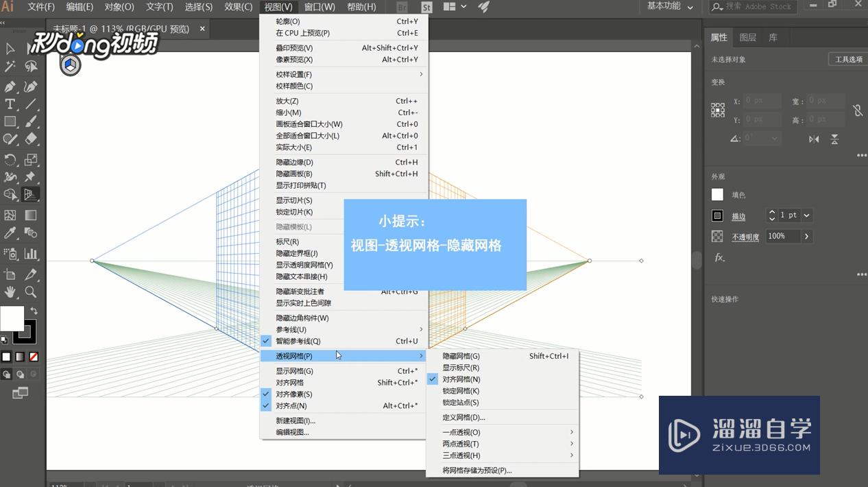Click the stroke color swatch in Properties
This screenshot has height=487, width=868.
[717, 215]
